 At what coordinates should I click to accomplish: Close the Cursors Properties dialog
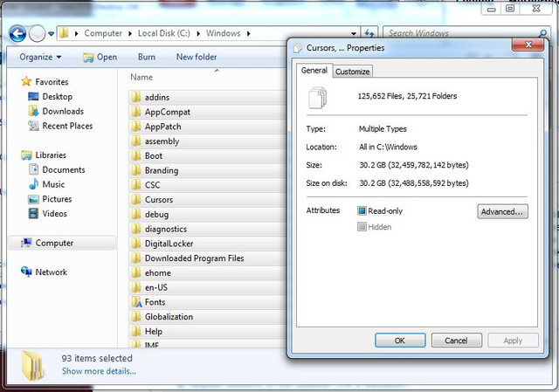pyautogui.click(x=528, y=45)
